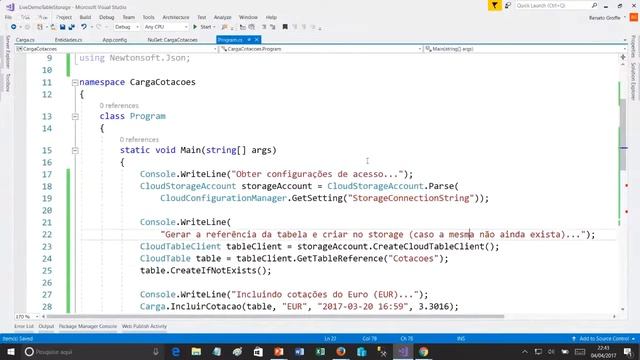Viewport: 640px width, 360px height.
Task: Open the Window menu
Action: [x=248, y=17]
